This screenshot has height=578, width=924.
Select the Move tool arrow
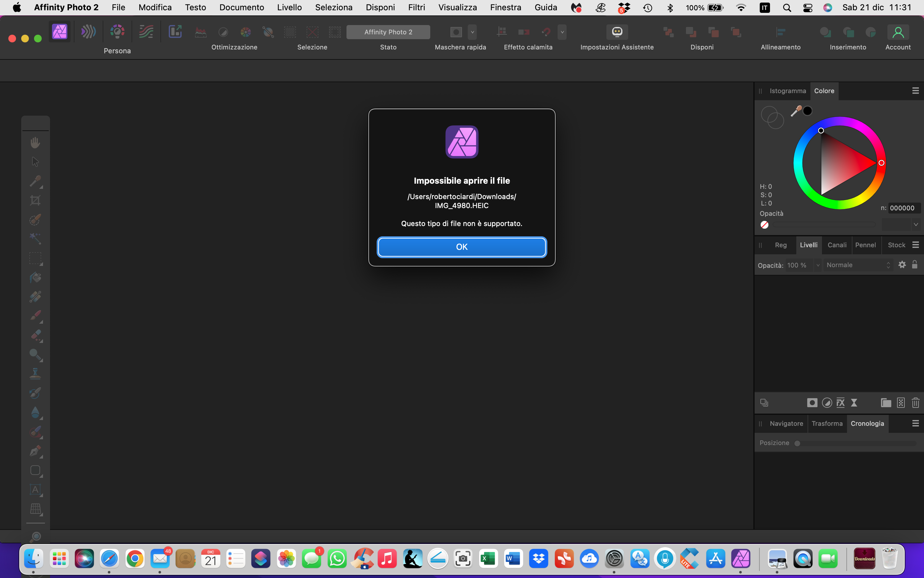click(35, 162)
